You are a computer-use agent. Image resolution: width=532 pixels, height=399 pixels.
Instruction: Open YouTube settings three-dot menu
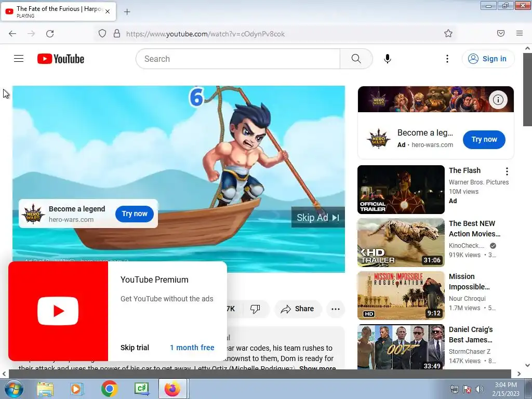coord(447,59)
